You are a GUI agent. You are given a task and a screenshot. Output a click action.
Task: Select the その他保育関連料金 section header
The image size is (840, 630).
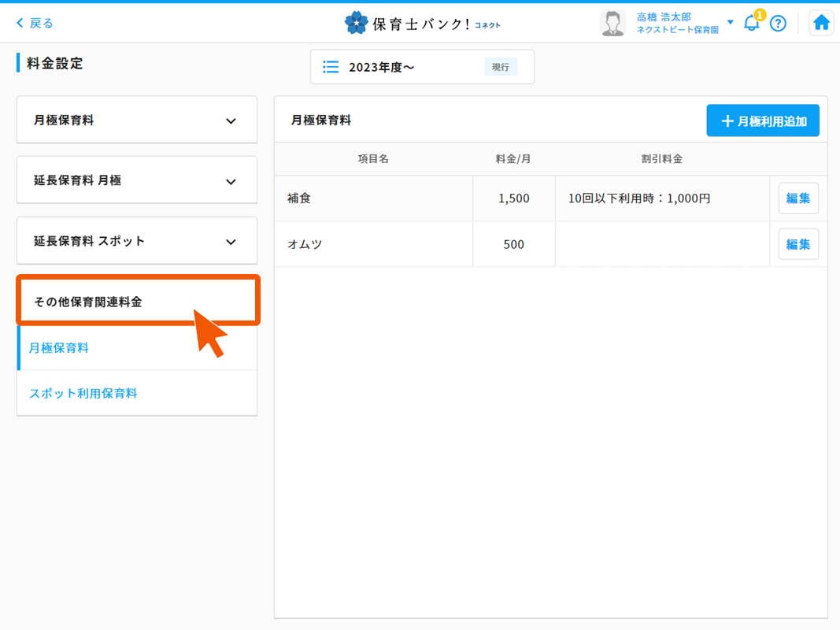[x=137, y=301]
